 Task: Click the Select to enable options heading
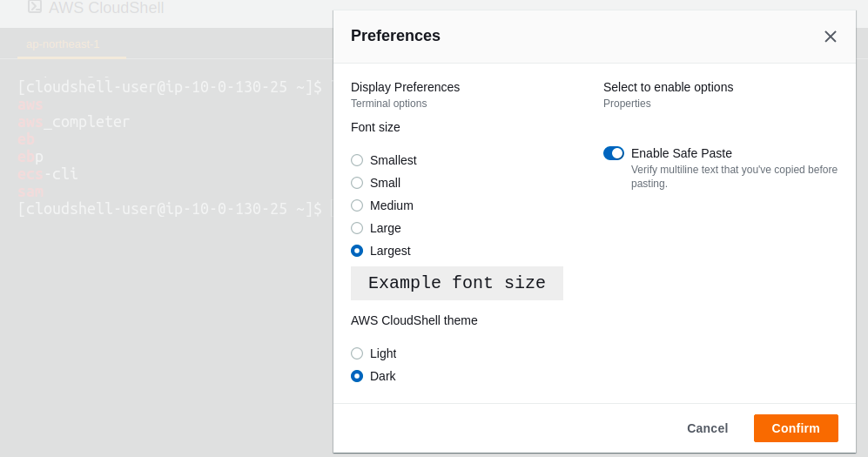tap(668, 87)
